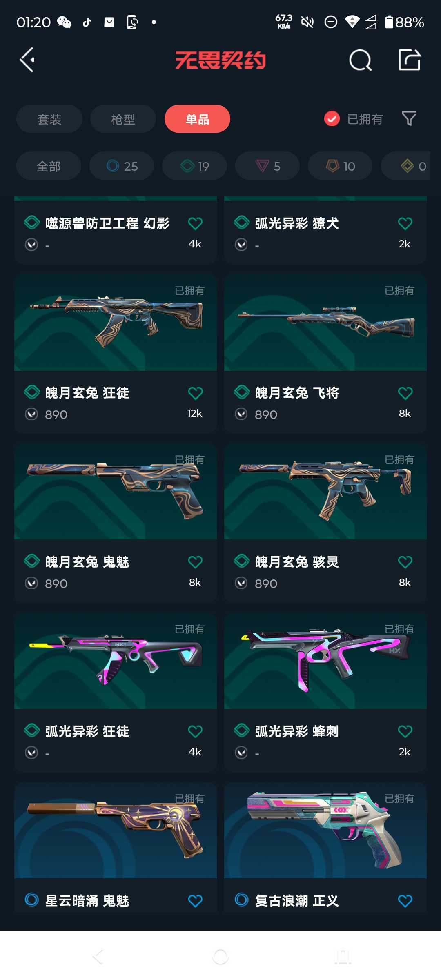The height and width of the screenshot is (980, 441).
Task: Toggle the 已拥有 owned checkbox
Action: point(332,119)
